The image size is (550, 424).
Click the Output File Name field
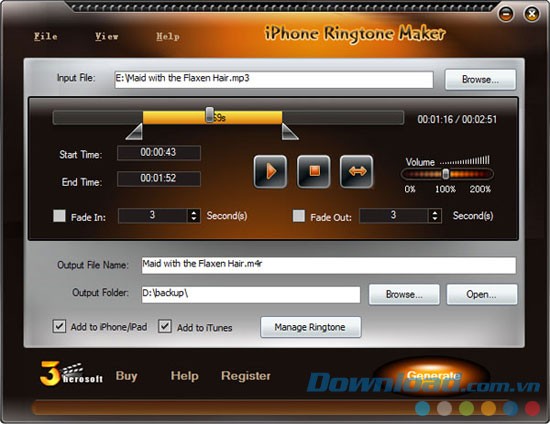tap(329, 265)
